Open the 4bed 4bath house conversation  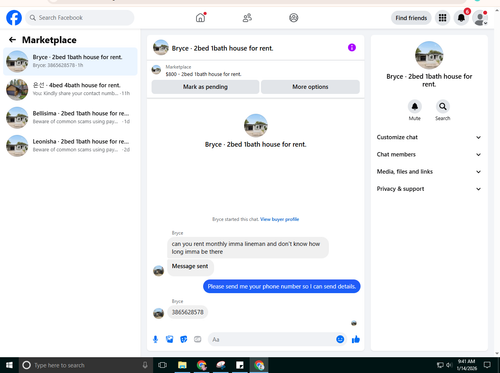click(x=70, y=89)
